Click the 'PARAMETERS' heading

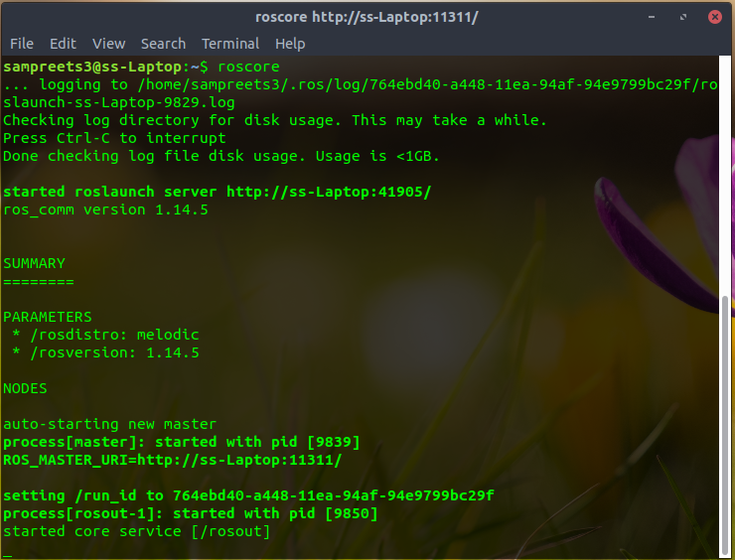coord(48,317)
